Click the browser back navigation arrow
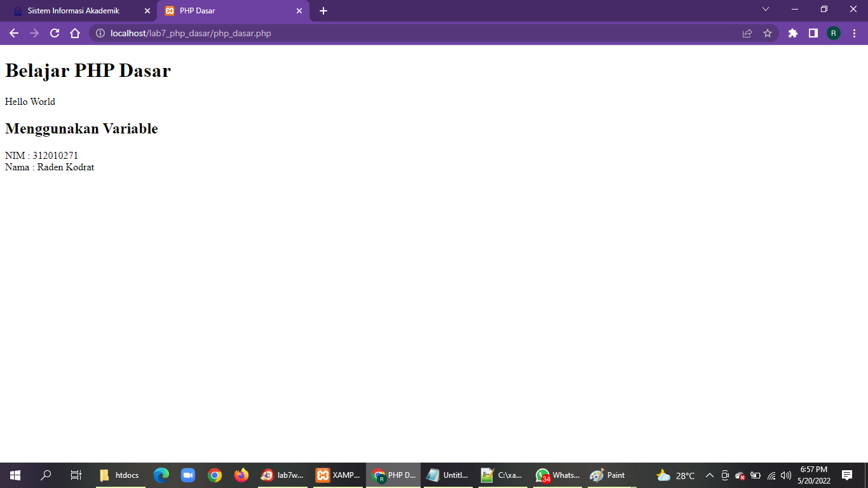Image resolution: width=868 pixels, height=488 pixels. pos(13,33)
